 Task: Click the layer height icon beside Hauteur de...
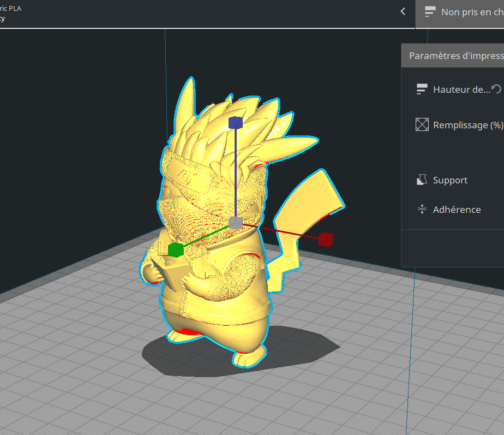pyautogui.click(x=422, y=89)
